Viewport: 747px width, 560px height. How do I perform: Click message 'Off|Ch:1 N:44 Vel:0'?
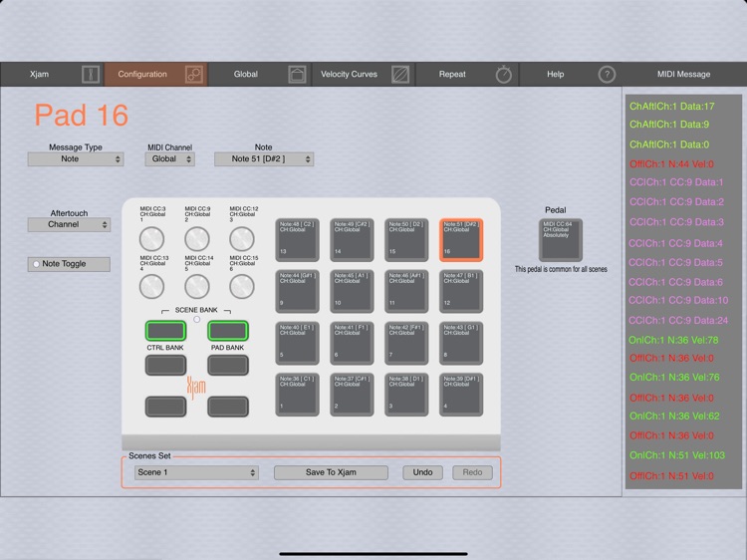click(671, 164)
